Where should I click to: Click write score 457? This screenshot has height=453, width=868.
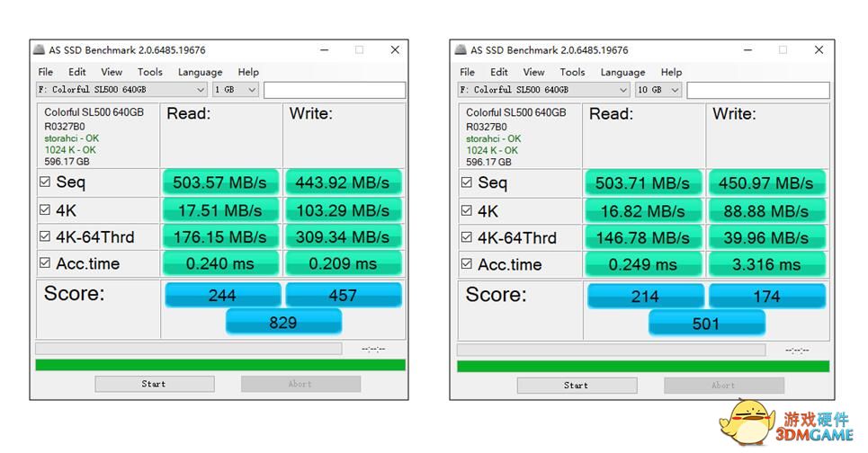pyautogui.click(x=344, y=295)
